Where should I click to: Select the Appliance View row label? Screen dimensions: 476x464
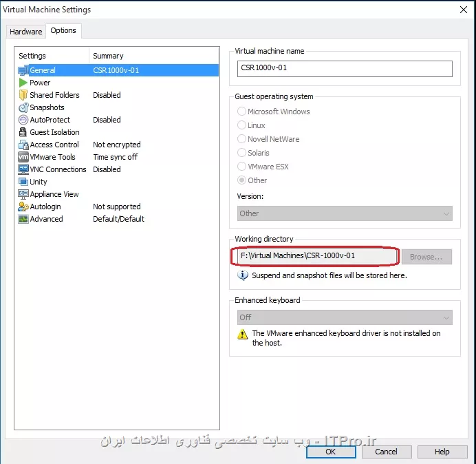[54, 194]
